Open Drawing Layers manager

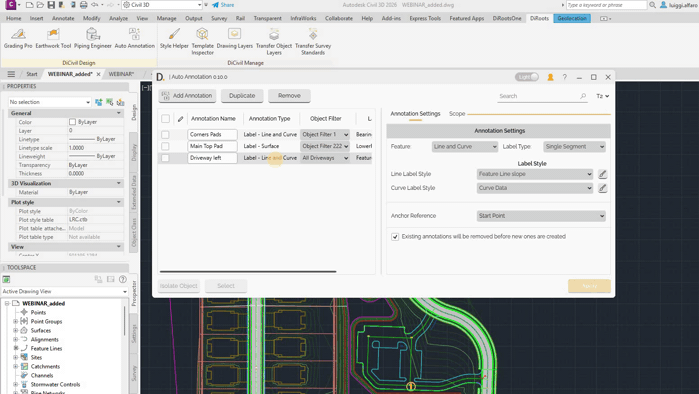[234, 38]
